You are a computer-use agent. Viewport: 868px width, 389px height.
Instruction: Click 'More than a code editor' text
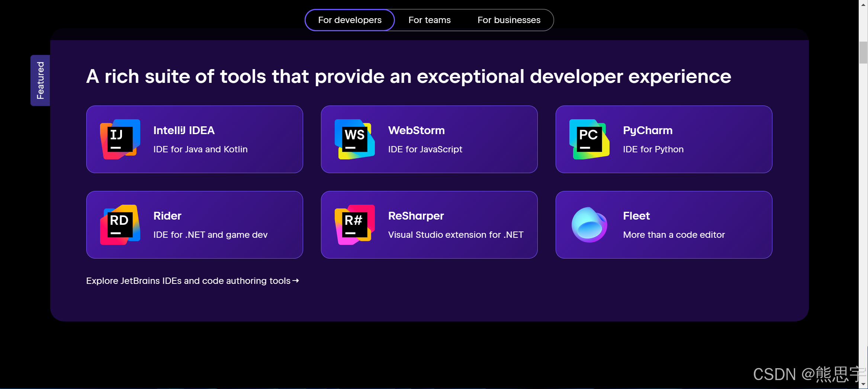tap(674, 235)
